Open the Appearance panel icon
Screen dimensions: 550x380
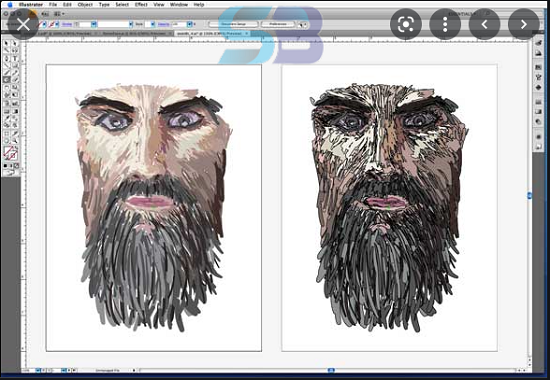coord(538,136)
